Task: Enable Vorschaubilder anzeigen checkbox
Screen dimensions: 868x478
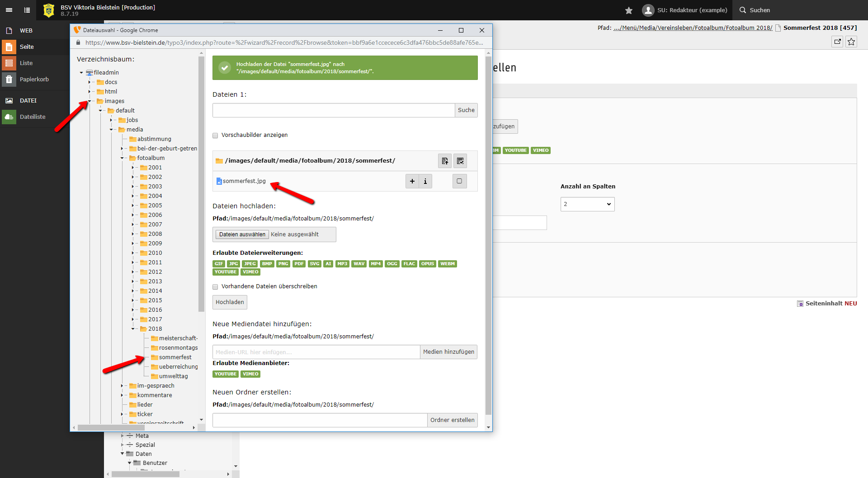Action: coord(216,135)
